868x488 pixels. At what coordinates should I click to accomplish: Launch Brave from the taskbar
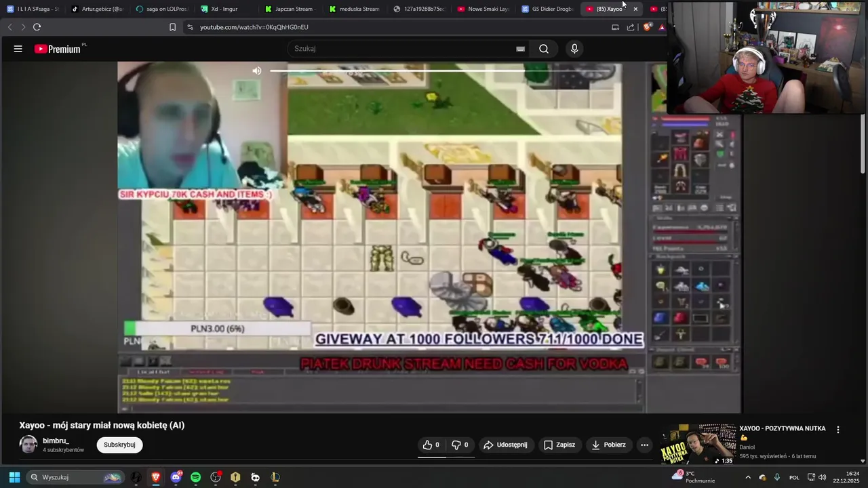click(156, 477)
